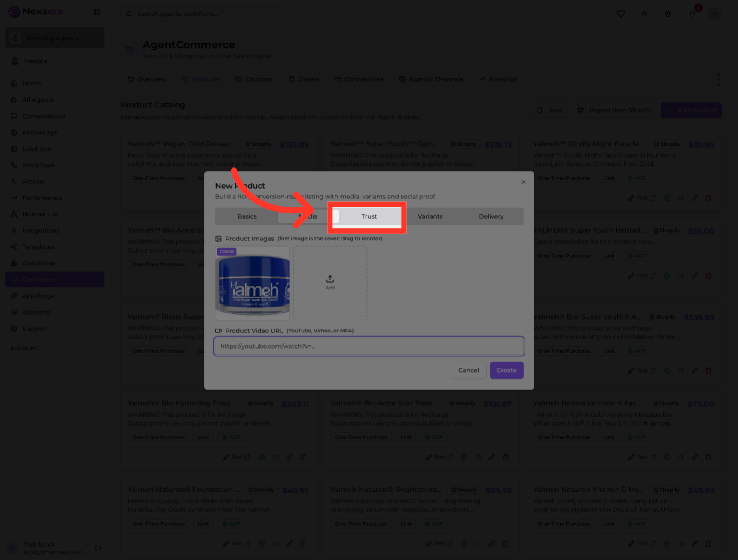The height and width of the screenshot is (560, 738).
Task: Delete the Super Youth Retinol product
Action: click(708, 276)
